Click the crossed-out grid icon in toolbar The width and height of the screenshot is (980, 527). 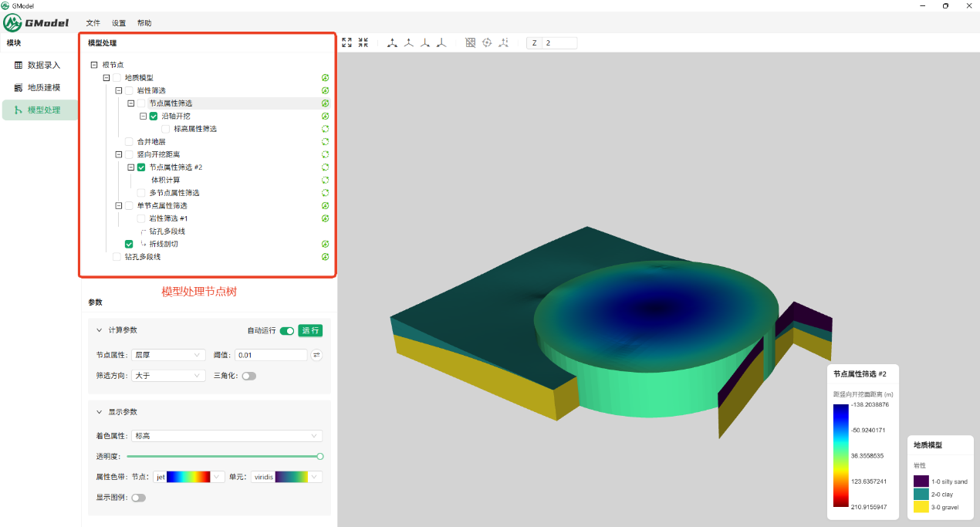(x=470, y=43)
